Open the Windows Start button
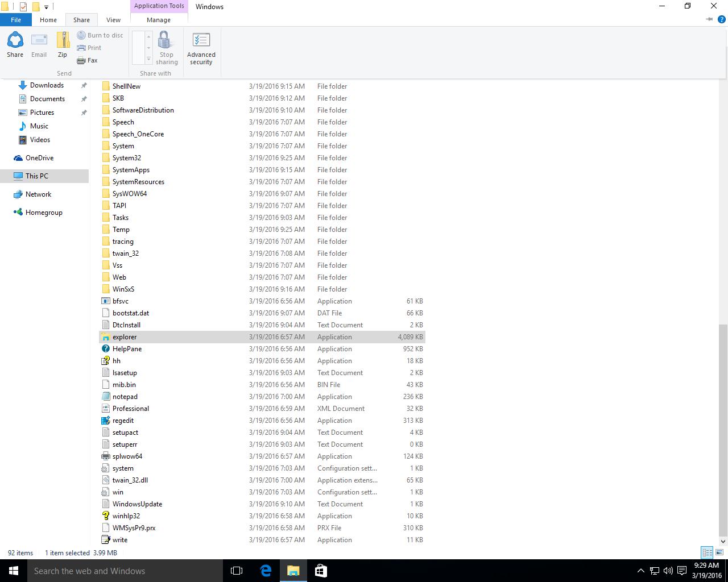This screenshot has height=582, width=728. 14,571
